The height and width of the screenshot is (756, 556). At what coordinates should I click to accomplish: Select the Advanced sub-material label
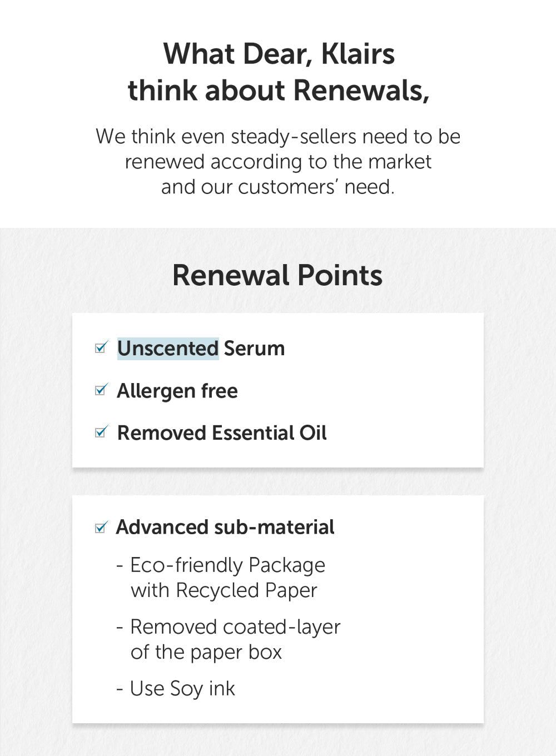pos(225,528)
